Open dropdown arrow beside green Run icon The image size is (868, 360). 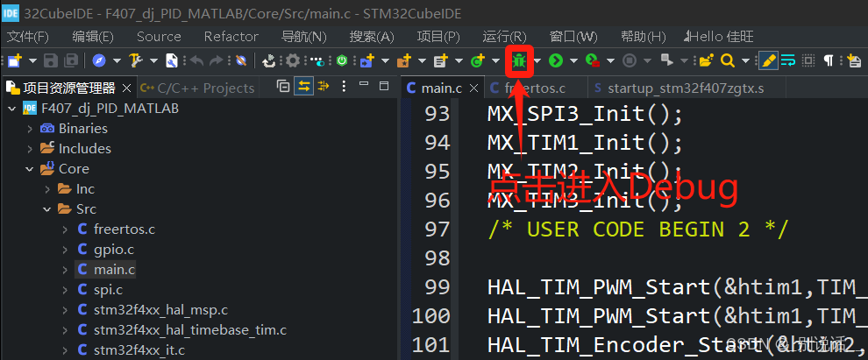tap(573, 61)
